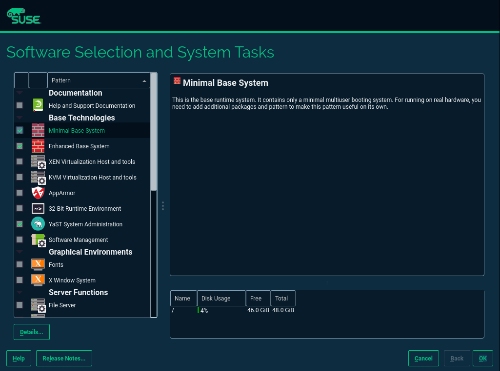Click the Free space value cell

258,310
